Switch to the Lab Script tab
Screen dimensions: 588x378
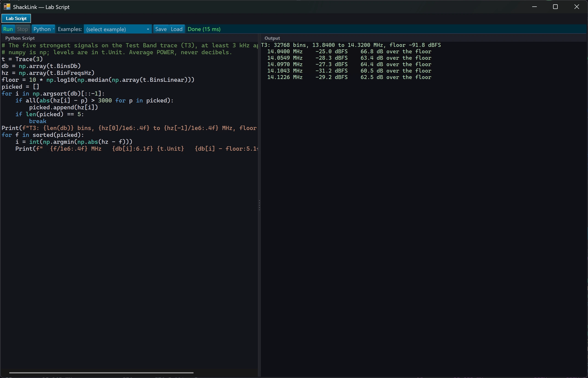pos(16,18)
